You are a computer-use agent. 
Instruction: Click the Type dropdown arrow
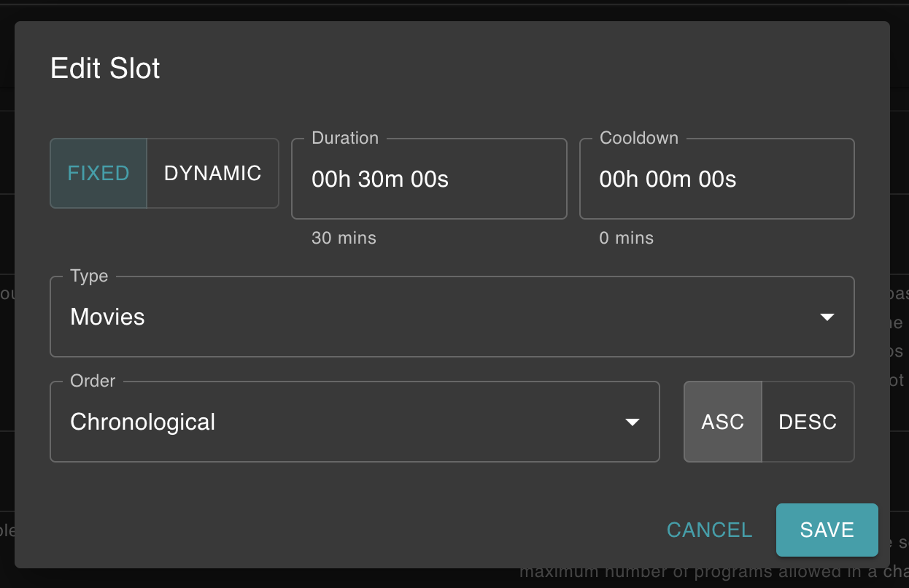[x=827, y=317]
